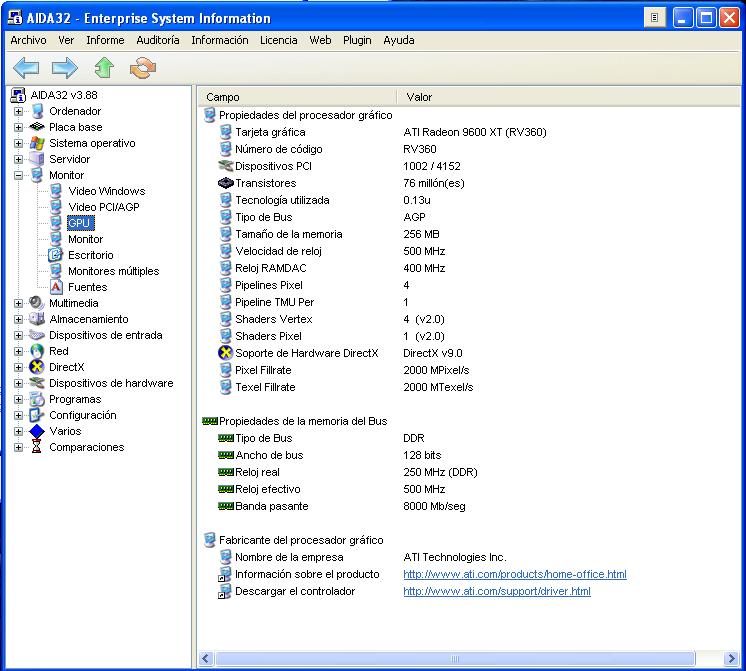The width and height of the screenshot is (746, 671).
Task: Select the Velocidad de reloj row
Action: pos(469,251)
